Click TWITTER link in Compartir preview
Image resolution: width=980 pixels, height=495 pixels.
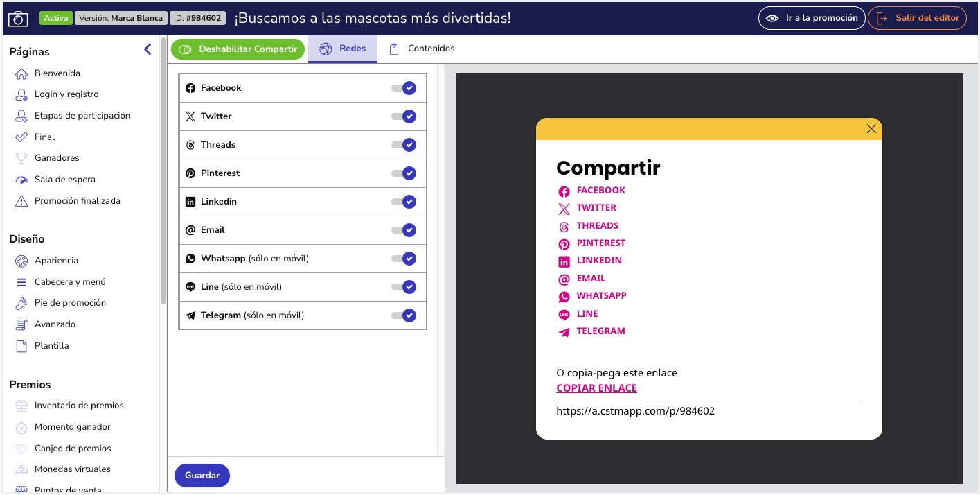point(596,208)
